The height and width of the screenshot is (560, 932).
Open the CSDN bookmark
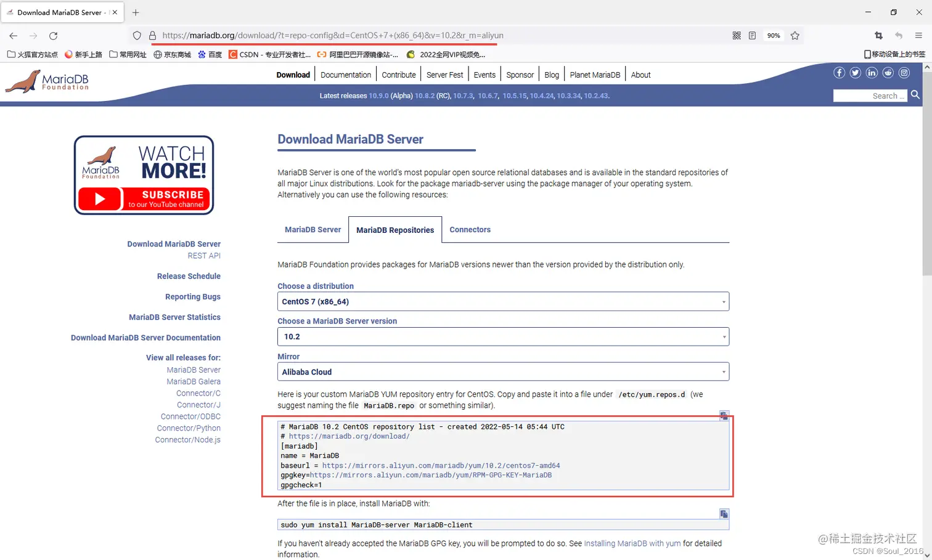[269, 54]
